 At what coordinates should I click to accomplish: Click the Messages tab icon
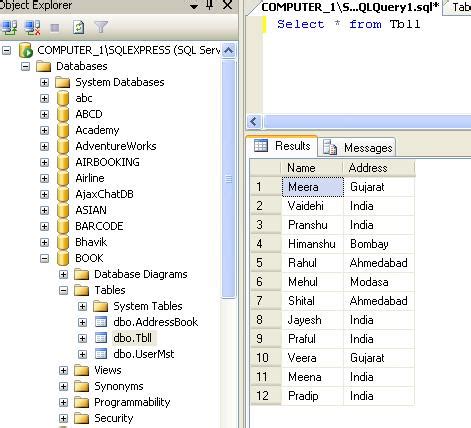[x=330, y=147]
